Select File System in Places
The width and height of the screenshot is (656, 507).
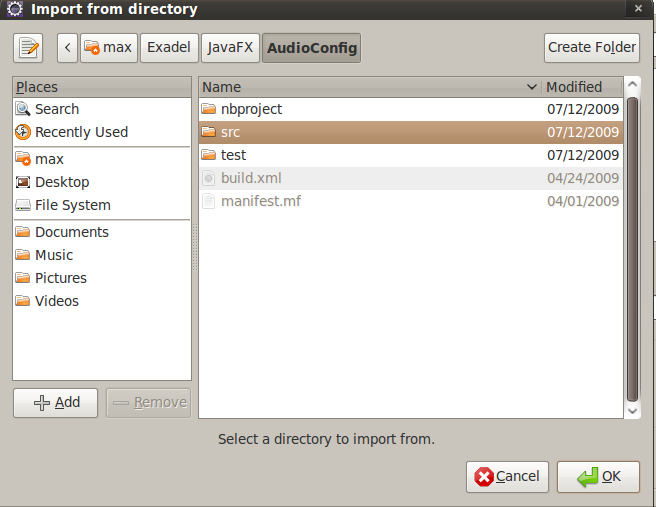pos(73,205)
